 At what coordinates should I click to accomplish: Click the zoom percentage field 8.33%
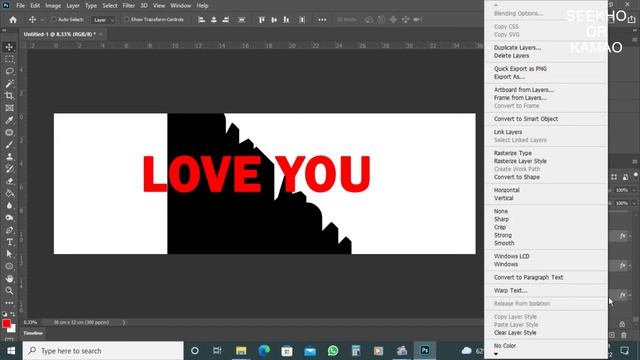tap(30, 322)
